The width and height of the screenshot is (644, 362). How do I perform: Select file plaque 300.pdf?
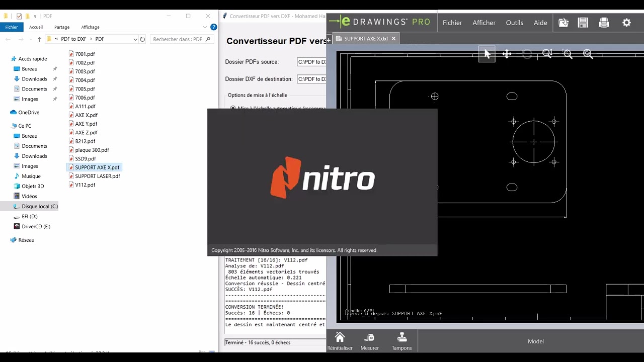(x=89, y=150)
